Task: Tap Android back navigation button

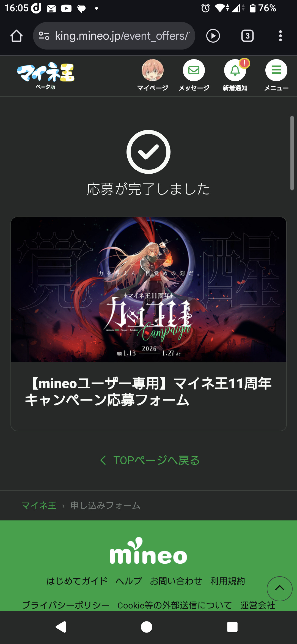Action: pos(61,627)
